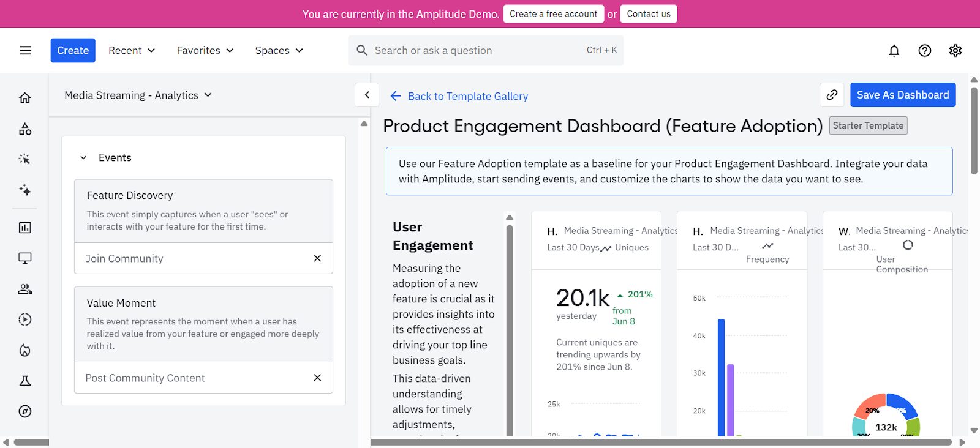Click Create a free account
Screen dimensions: 980x448
(x=553, y=14)
